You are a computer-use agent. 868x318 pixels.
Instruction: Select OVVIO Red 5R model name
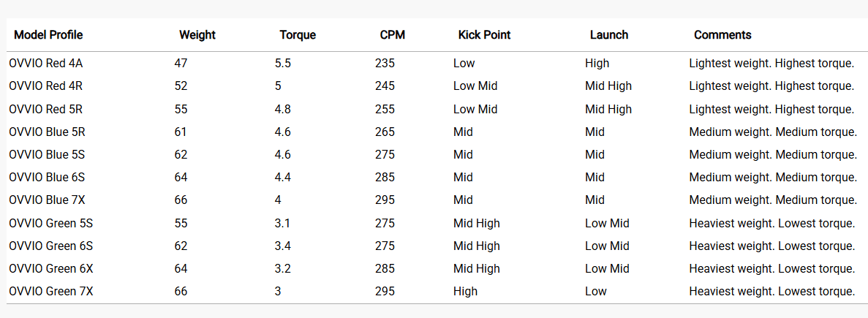click(x=46, y=110)
